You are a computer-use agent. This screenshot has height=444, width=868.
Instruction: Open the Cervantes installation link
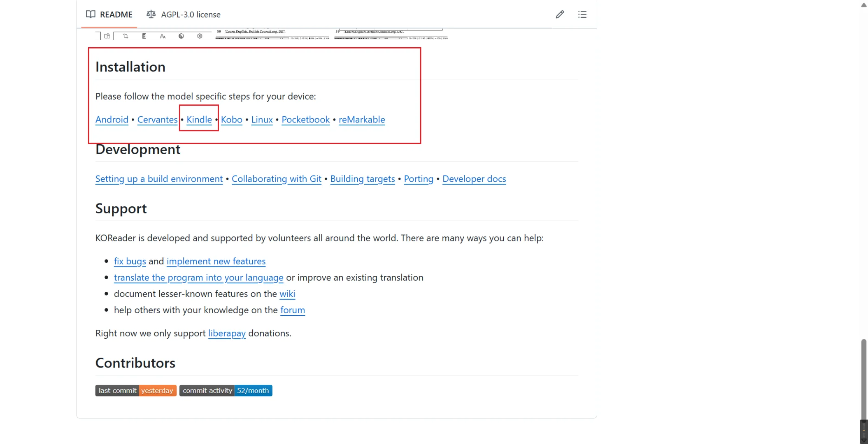(x=157, y=120)
